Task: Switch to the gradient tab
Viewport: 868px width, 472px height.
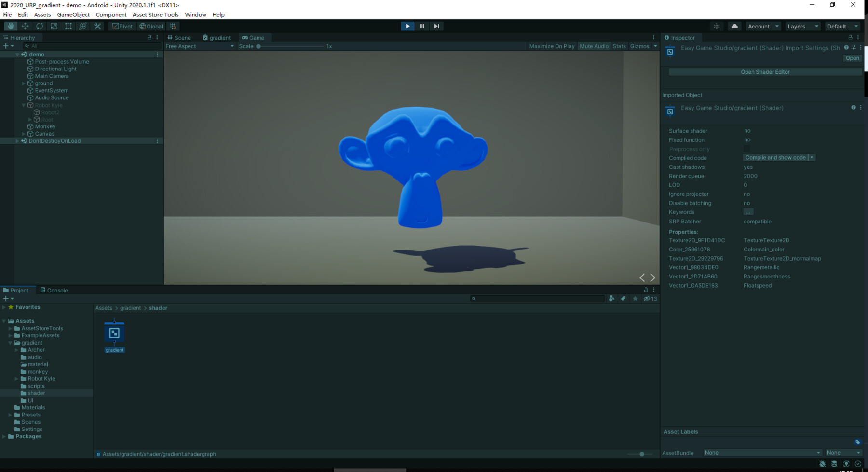Action: tap(217, 37)
